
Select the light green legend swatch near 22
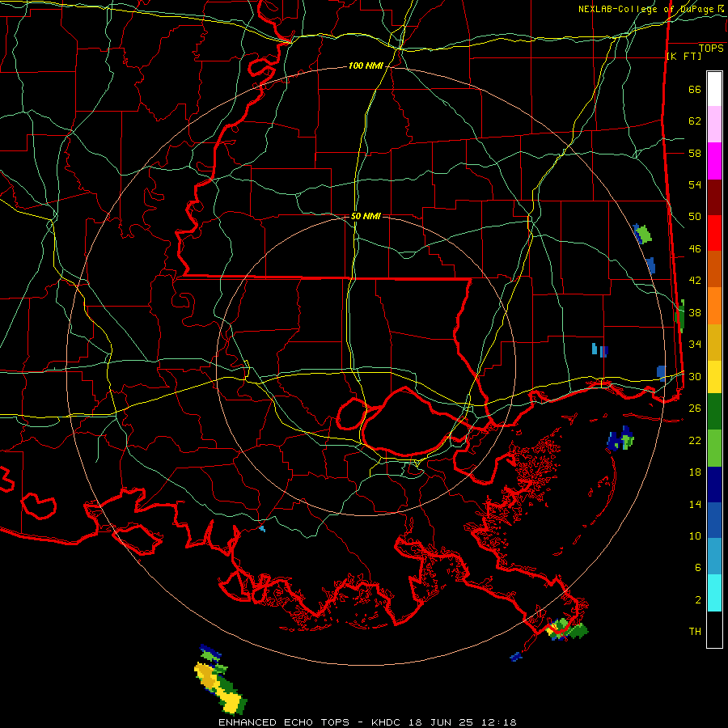tap(714, 448)
